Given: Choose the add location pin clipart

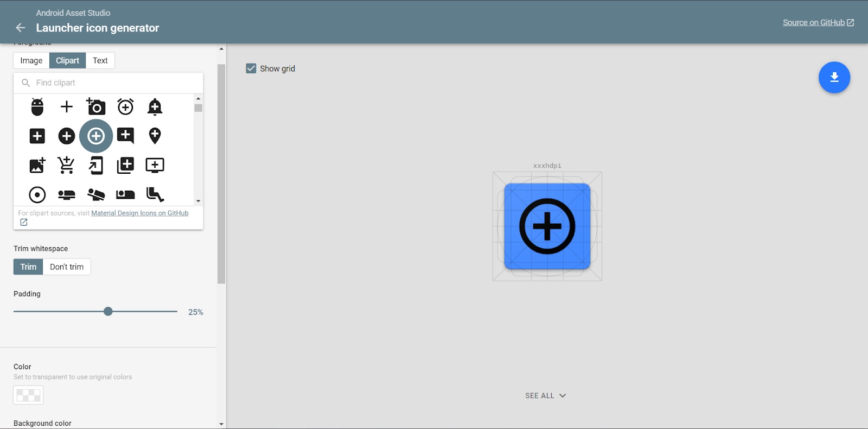Looking at the screenshot, I should tap(155, 136).
